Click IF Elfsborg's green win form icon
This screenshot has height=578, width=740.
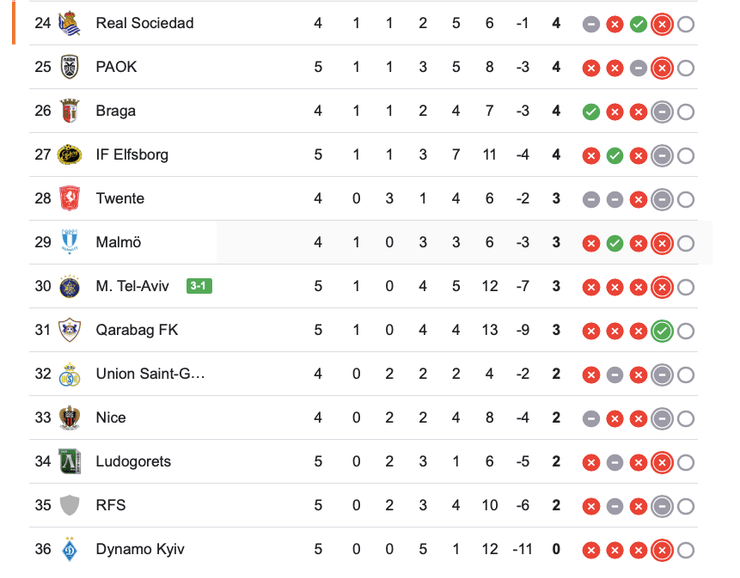(x=615, y=155)
